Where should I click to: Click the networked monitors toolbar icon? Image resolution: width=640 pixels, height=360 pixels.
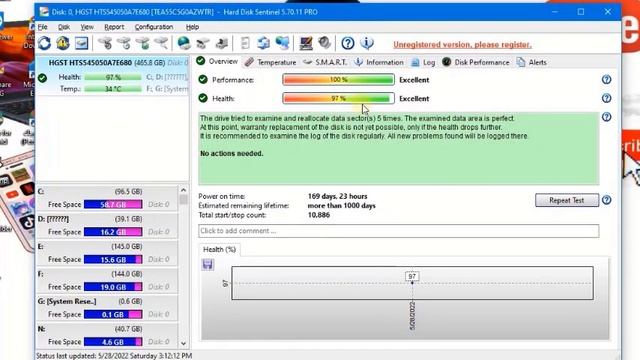pos(282,43)
